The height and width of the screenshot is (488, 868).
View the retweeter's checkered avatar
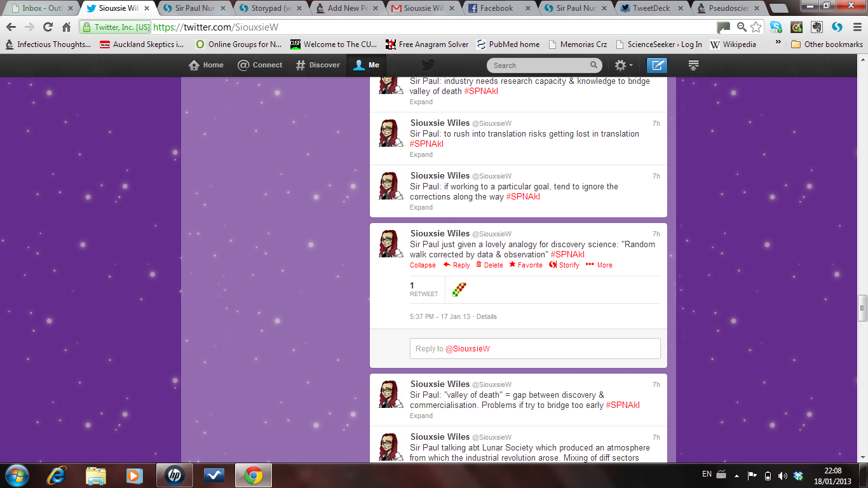459,289
